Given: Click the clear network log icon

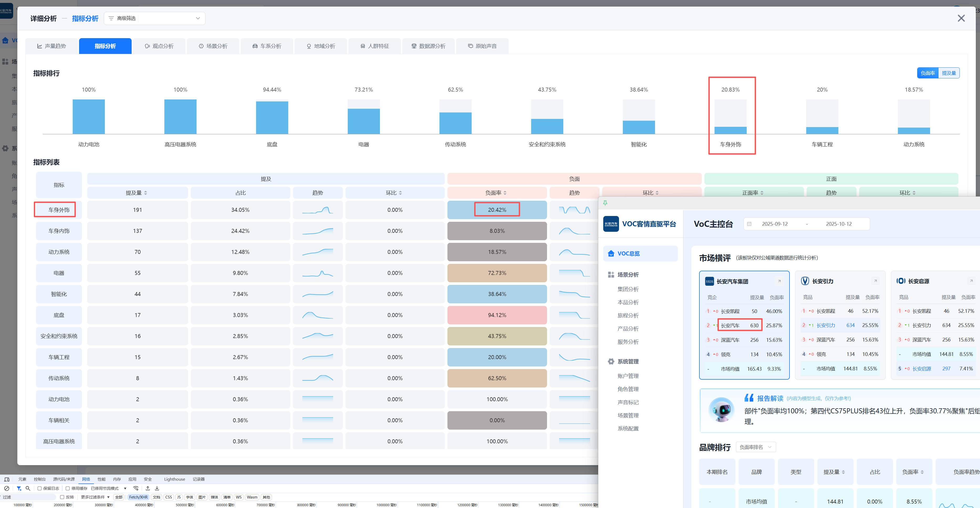Looking at the screenshot, I should [x=7, y=488].
